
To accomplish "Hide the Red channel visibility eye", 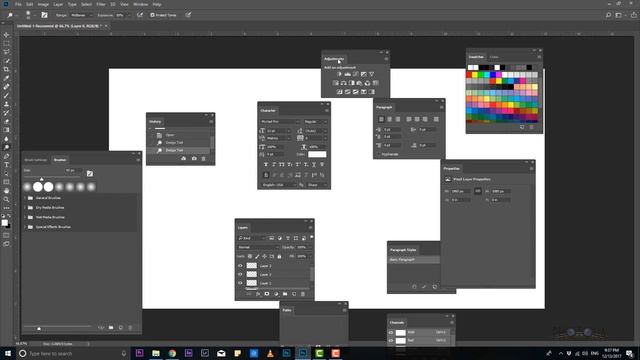I will (x=391, y=340).
